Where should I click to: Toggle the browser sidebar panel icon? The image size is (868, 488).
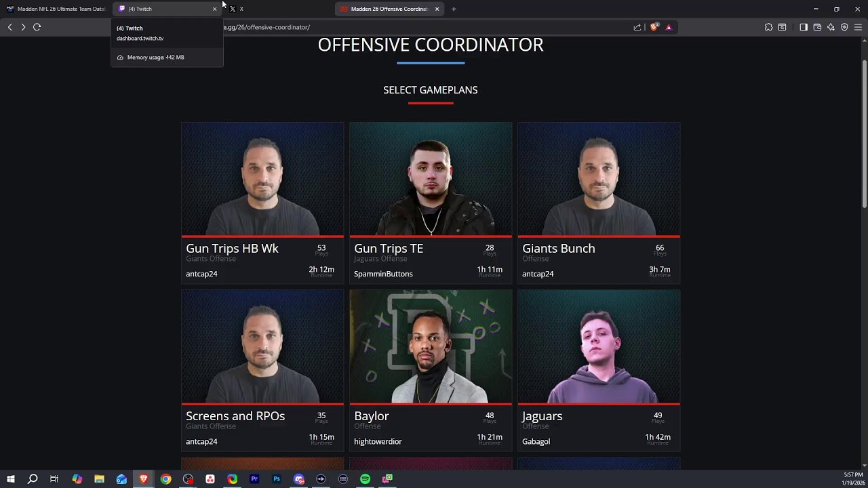tap(804, 27)
